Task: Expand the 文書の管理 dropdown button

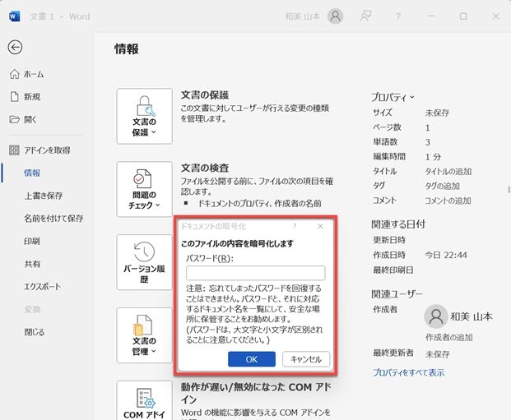Action: point(145,335)
